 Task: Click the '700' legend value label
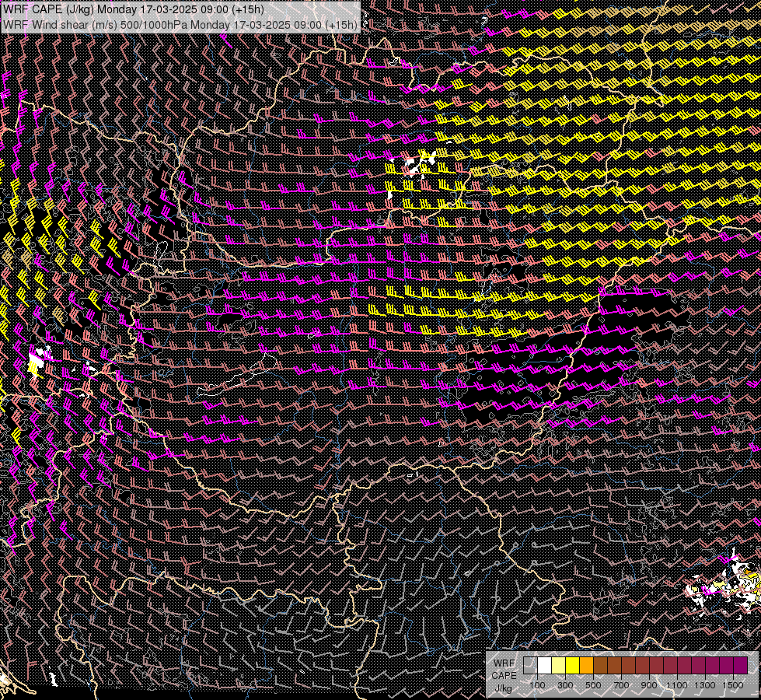click(621, 685)
